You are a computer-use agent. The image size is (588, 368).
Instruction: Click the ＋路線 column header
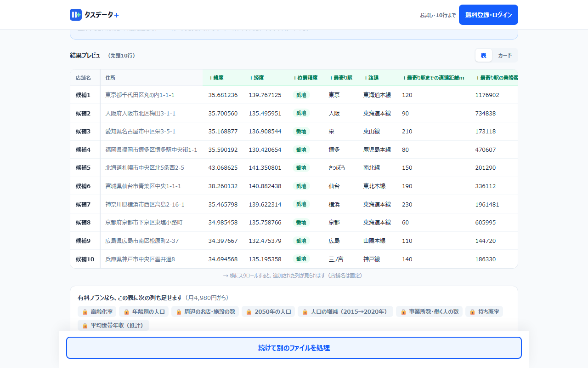(x=377, y=78)
